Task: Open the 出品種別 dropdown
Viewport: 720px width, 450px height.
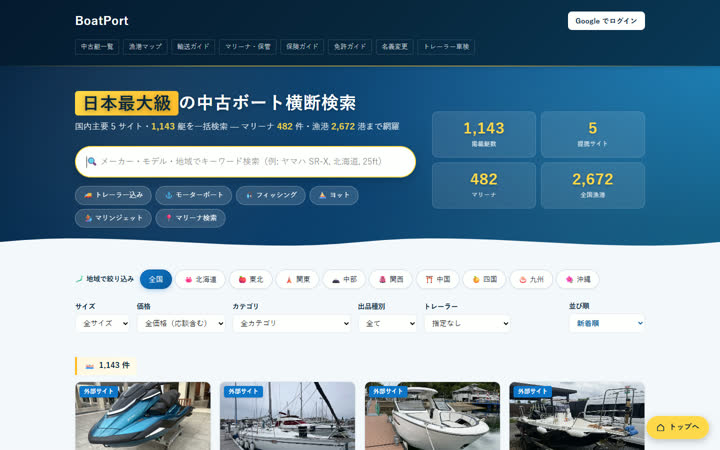Action: 388,323
